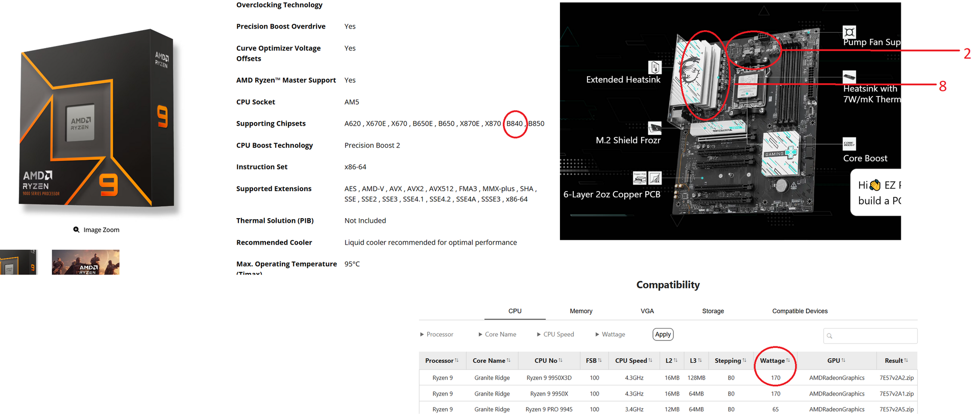The image size is (980, 419).
Task: Click the compatibility search input field
Action: (x=870, y=336)
